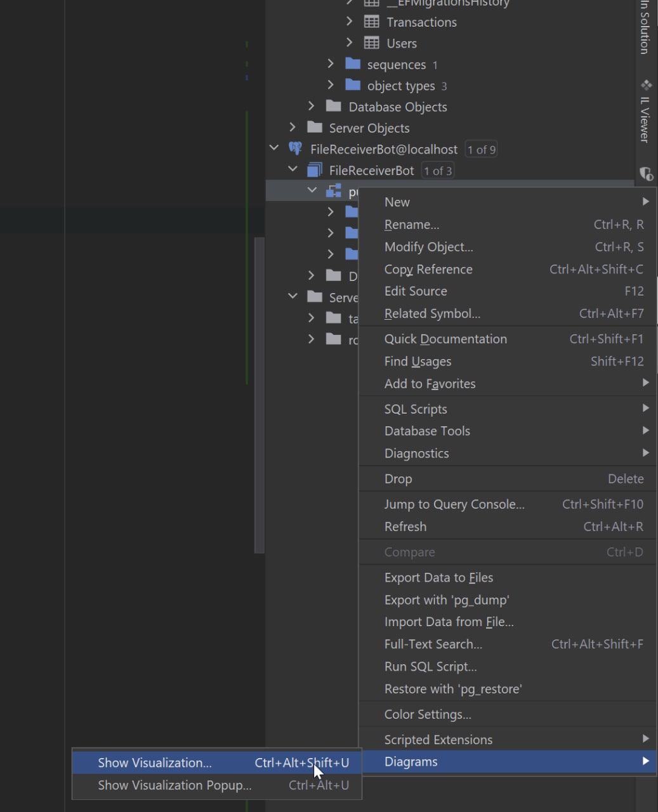Expand the upper Server Objects node

(292, 128)
